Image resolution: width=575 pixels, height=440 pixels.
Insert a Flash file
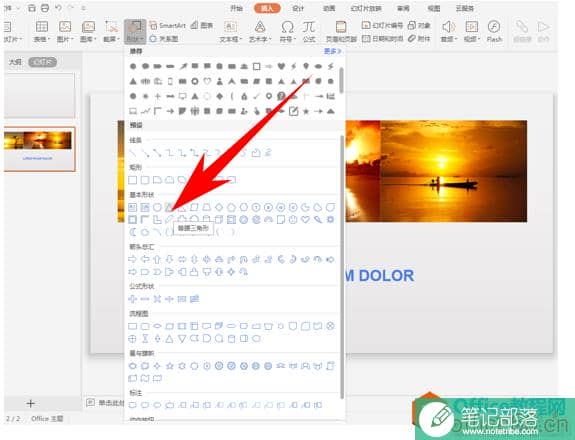pyautogui.click(x=494, y=32)
